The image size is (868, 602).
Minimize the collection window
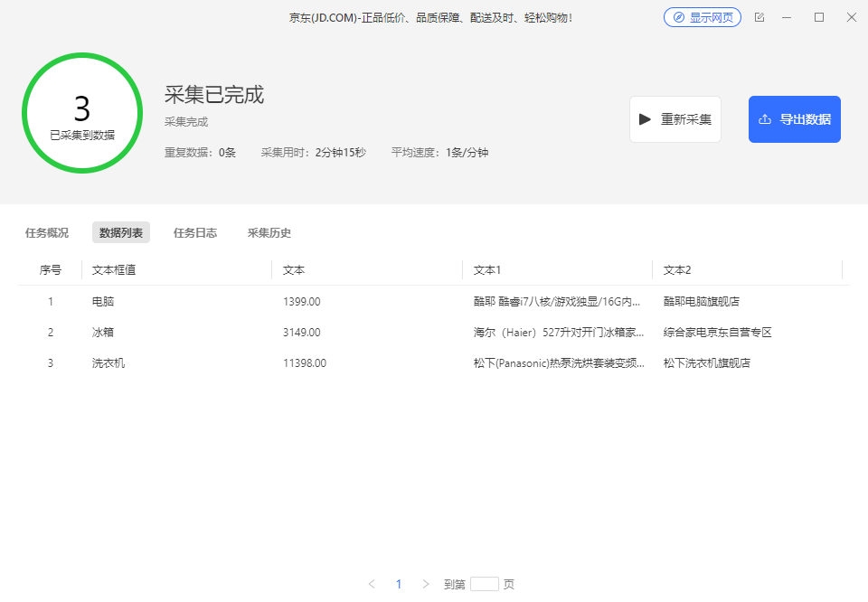coord(787,17)
